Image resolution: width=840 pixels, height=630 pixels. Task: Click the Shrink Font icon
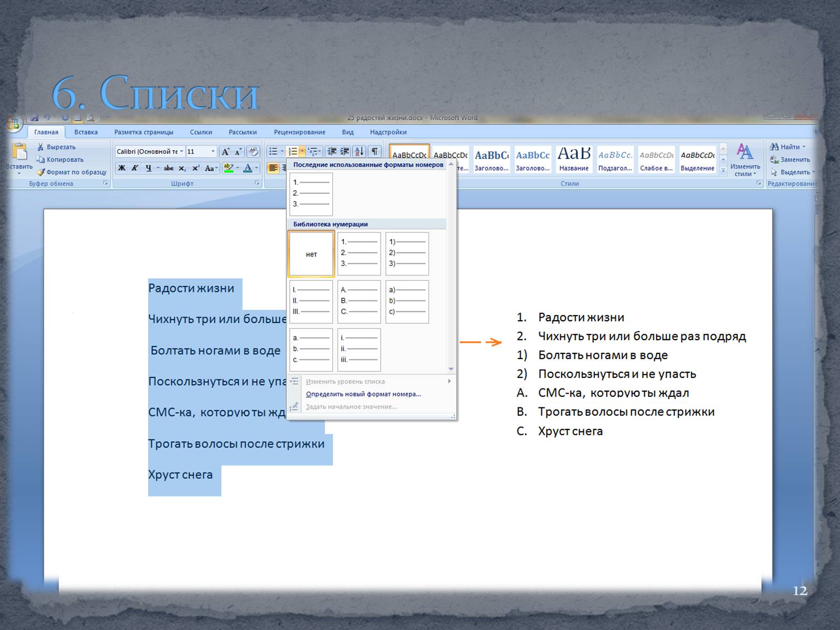[238, 152]
